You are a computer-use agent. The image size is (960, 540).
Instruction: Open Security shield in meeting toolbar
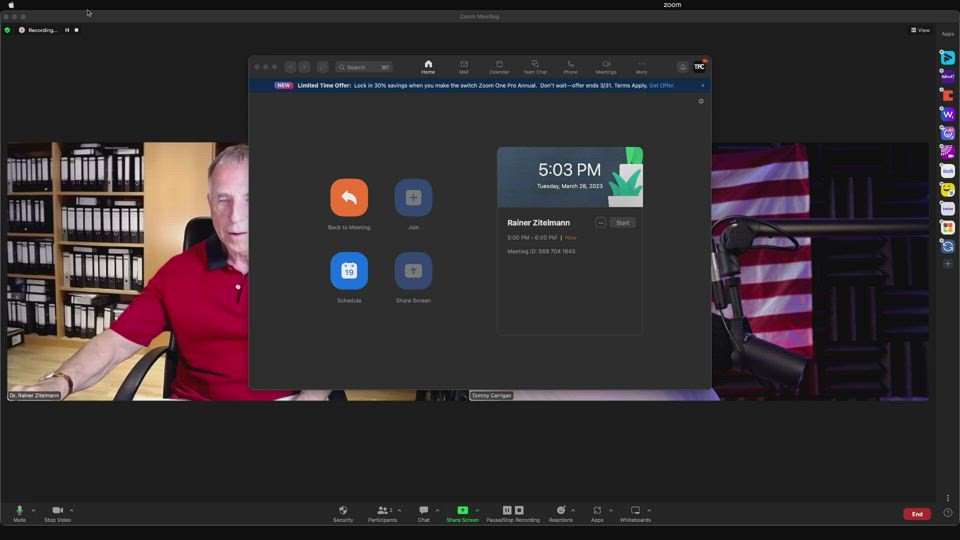point(343,513)
